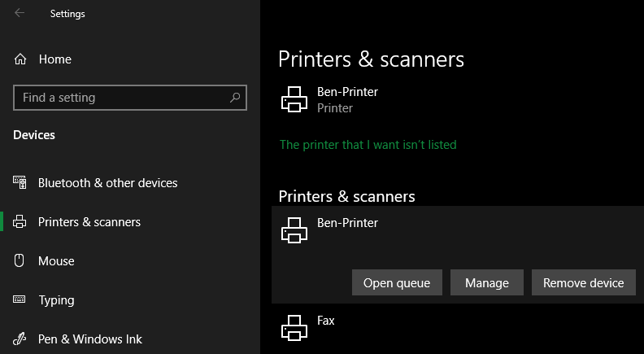
Task: Open the Bluetooth & other devices page
Action: click(107, 183)
